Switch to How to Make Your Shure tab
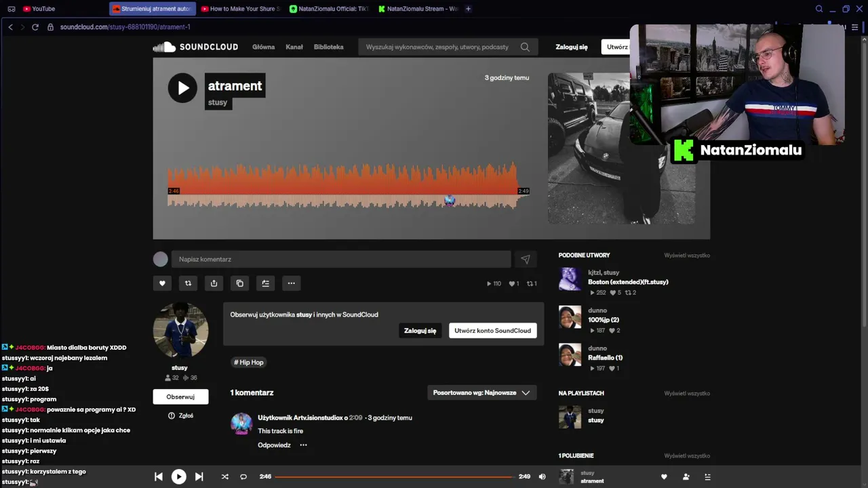 pyautogui.click(x=241, y=9)
